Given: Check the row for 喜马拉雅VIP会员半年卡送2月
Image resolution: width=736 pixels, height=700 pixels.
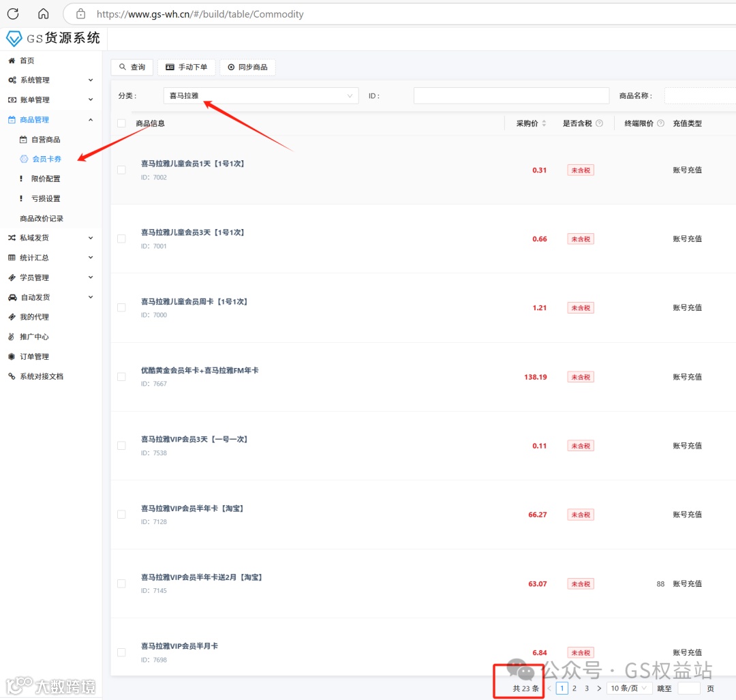Looking at the screenshot, I should [121, 583].
